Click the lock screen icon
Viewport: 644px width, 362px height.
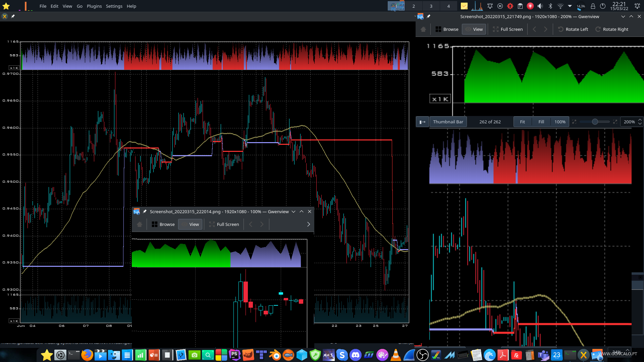pyautogui.click(x=593, y=6)
